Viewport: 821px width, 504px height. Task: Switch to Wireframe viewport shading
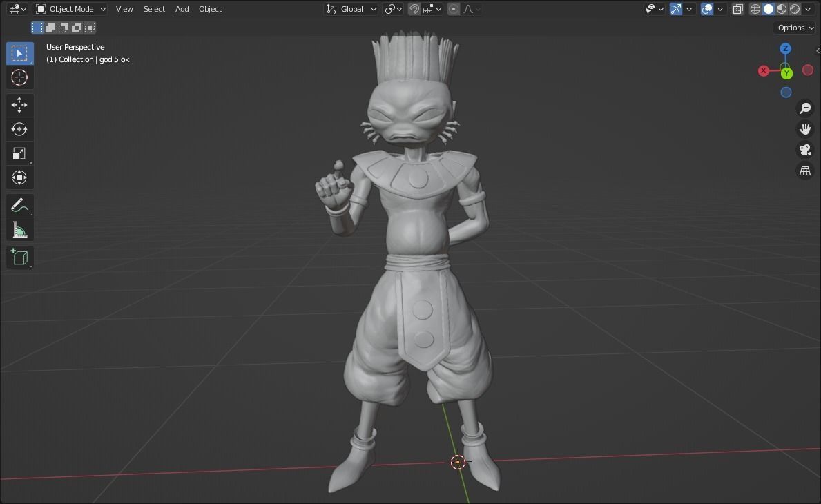click(755, 9)
